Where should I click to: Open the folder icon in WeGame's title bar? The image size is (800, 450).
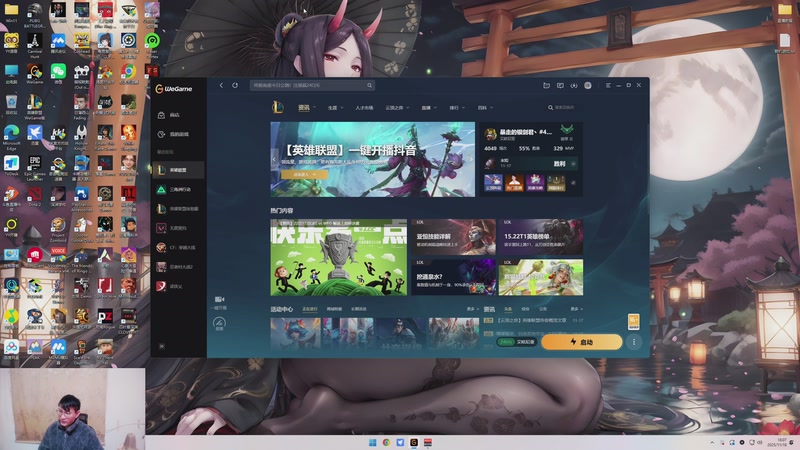click(546, 85)
